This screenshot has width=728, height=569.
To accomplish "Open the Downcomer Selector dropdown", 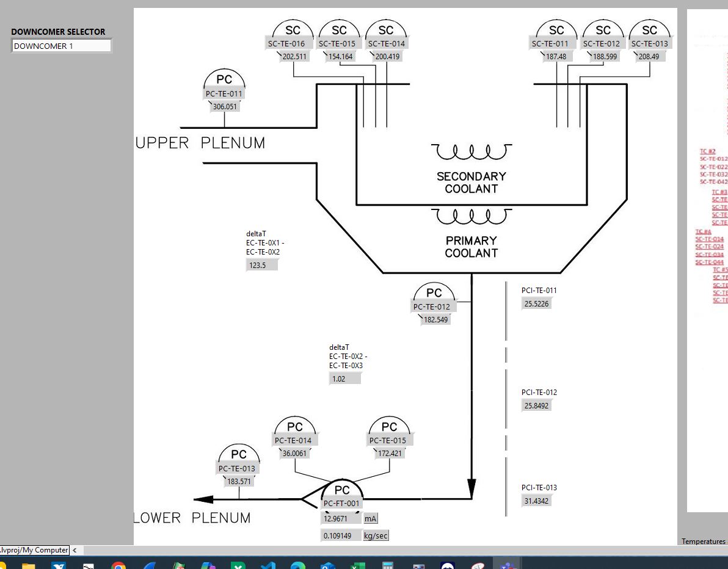I will tap(61, 46).
